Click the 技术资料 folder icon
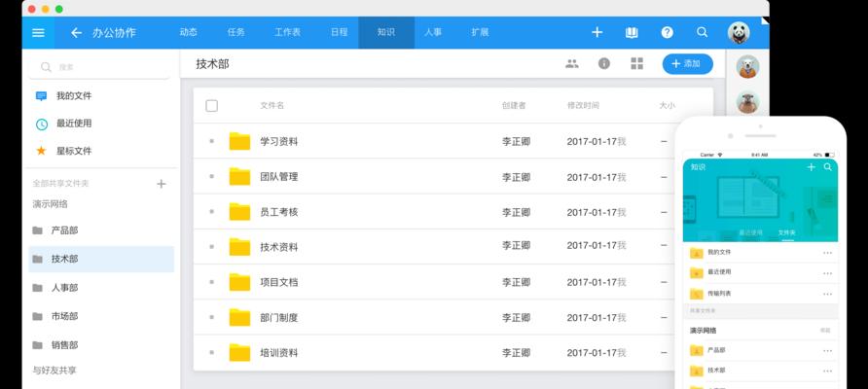 pyautogui.click(x=239, y=247)
